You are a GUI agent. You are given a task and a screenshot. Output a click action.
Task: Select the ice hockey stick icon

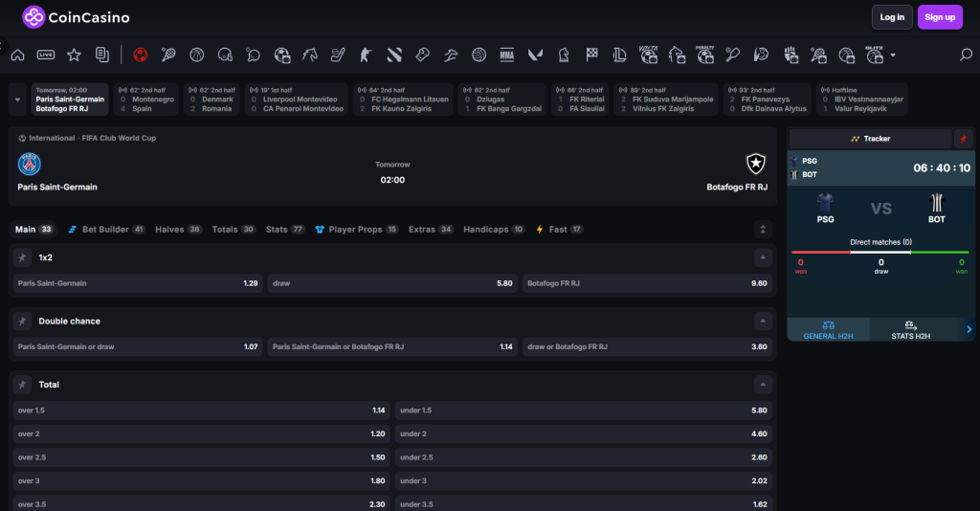(338, 55)
